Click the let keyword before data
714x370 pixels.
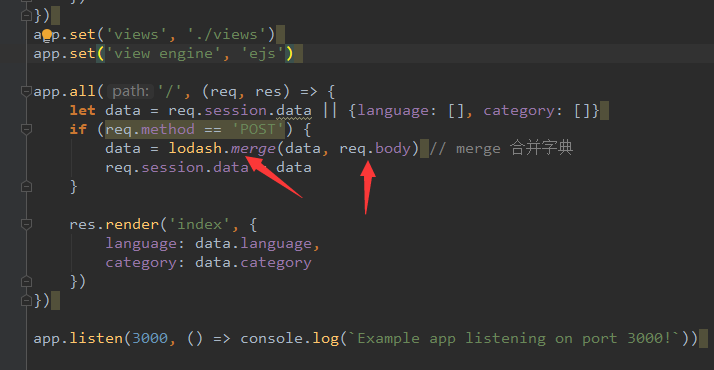82,111
